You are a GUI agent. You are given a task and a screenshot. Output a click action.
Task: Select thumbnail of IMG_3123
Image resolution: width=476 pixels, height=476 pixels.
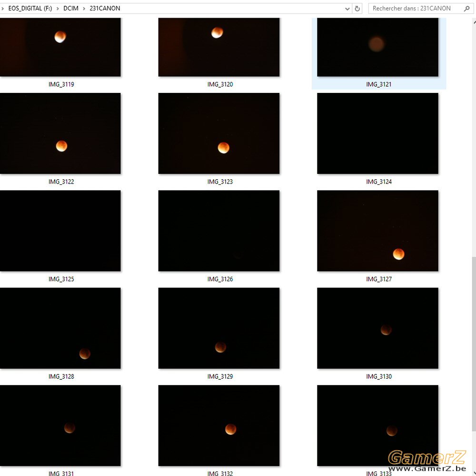click(219, 133)
